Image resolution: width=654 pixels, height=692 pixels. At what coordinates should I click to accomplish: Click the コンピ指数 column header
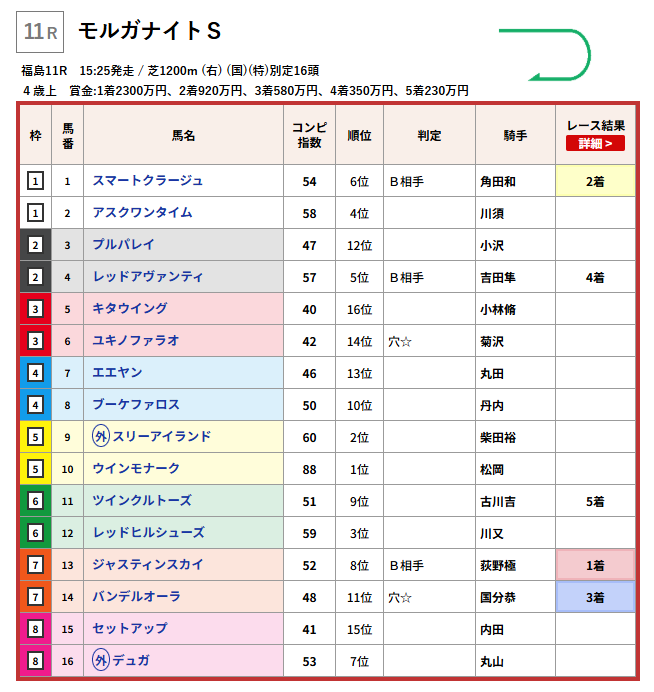pos(309,135)
